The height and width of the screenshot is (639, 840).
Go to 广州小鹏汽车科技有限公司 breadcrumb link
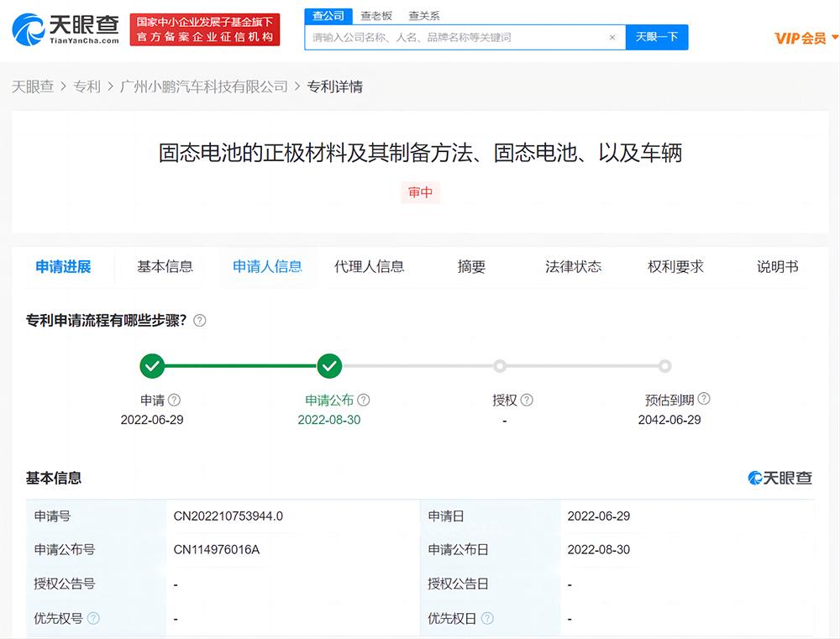tap(204, 86)
